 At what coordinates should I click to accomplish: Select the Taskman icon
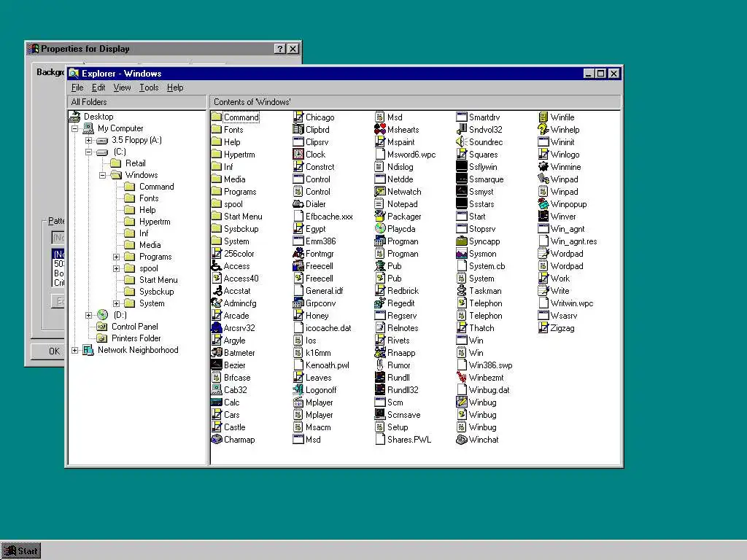click(462, 290)
